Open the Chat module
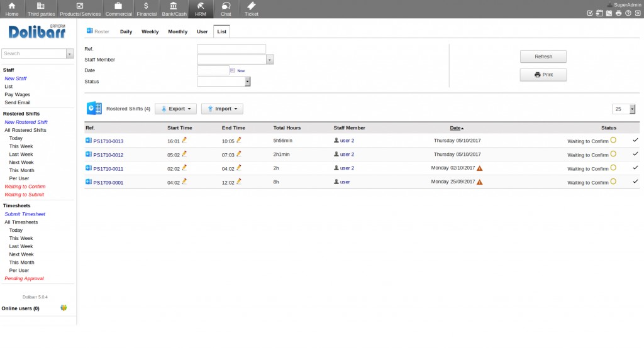 (x=226, y=9)
